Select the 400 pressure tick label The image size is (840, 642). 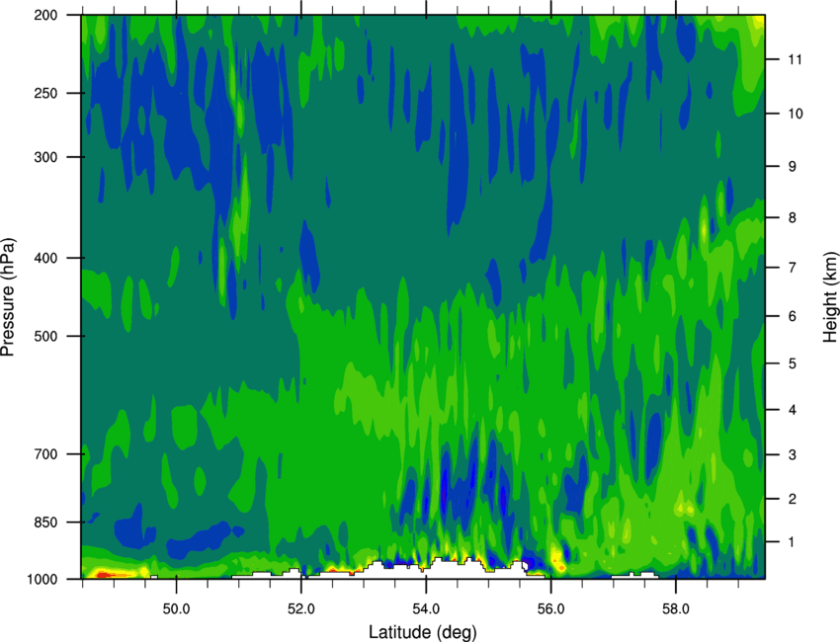(x=45, y=258)
